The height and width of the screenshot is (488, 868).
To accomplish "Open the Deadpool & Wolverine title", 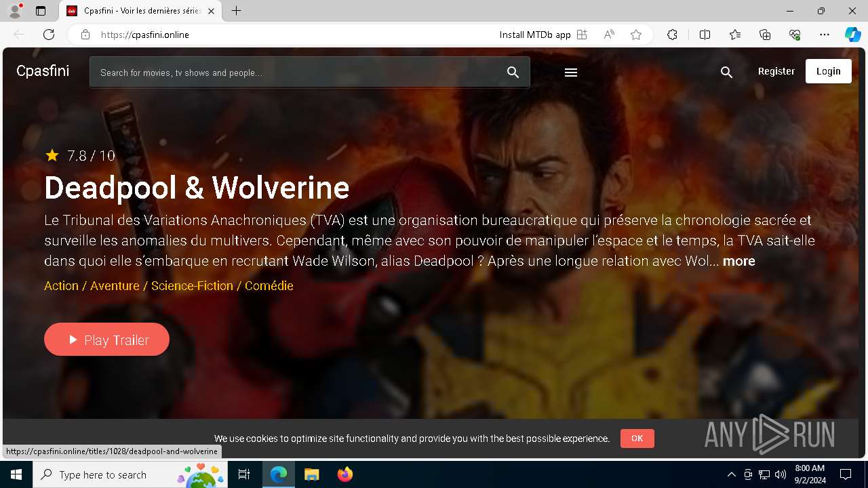I will (x=197, y=188).
